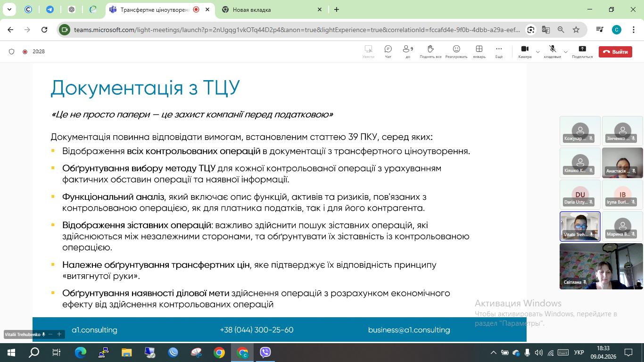Click the zoom-in plus on presentation
This screenshot has width=644, height=362.
click(59, 334)
